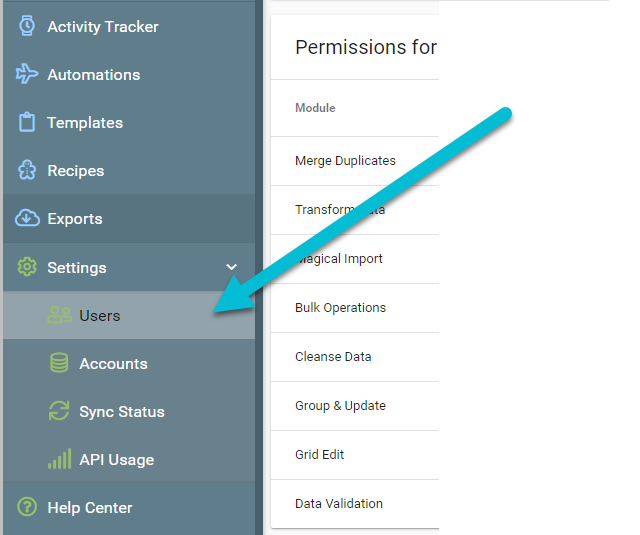Screen dimensions: 640x535
Task: Click the Users people icon
Action: pos(60,315)
